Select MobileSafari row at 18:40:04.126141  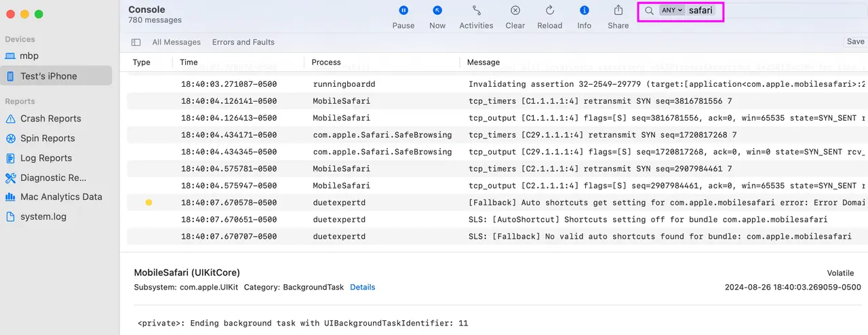coord(497,101)
